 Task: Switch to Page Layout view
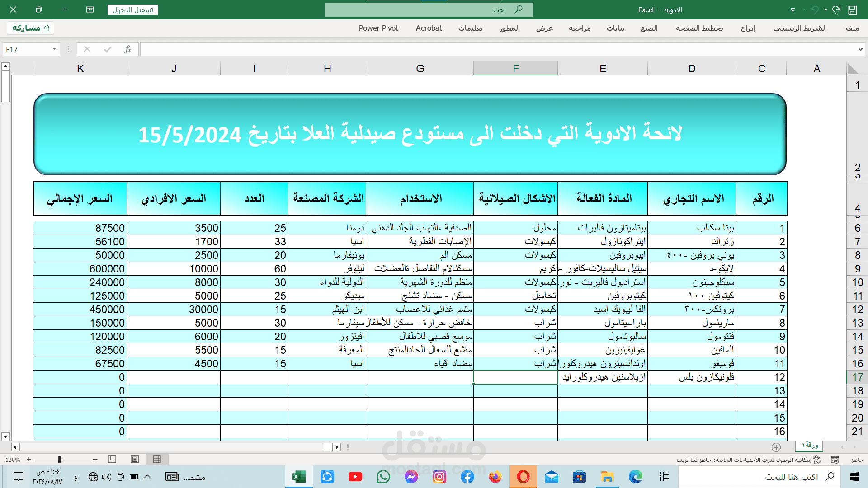[135, 460]
